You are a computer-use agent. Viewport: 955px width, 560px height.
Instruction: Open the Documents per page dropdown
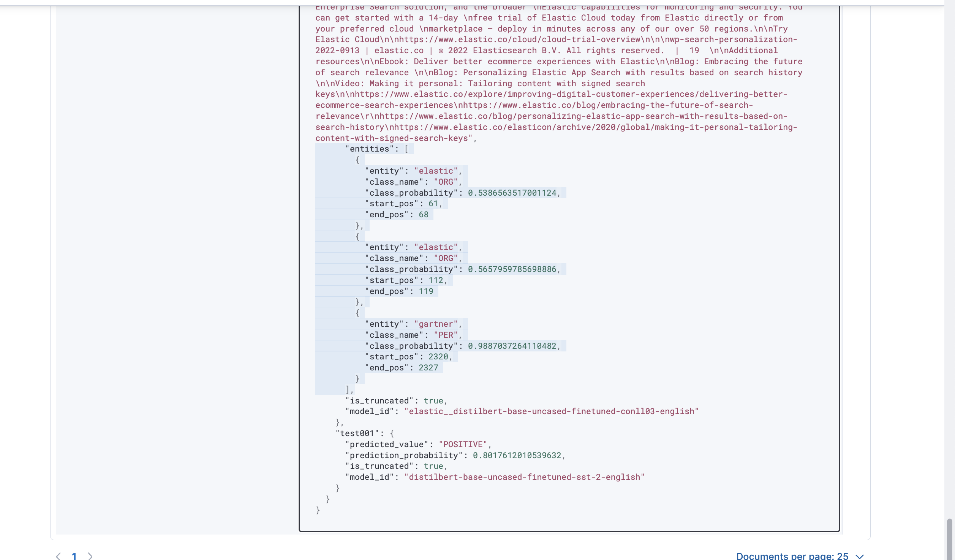[792, 556]
